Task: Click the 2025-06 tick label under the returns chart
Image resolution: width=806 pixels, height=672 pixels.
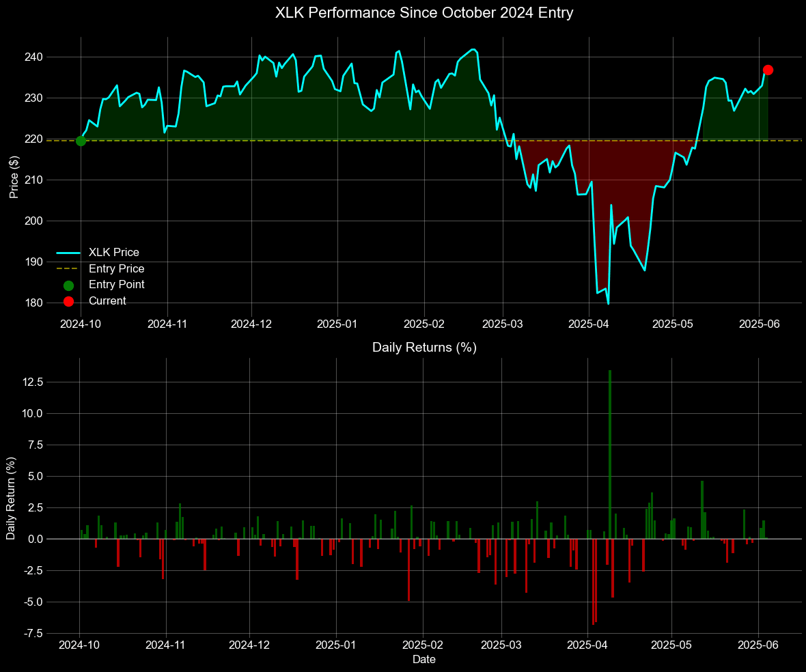Action: [759, 644]
